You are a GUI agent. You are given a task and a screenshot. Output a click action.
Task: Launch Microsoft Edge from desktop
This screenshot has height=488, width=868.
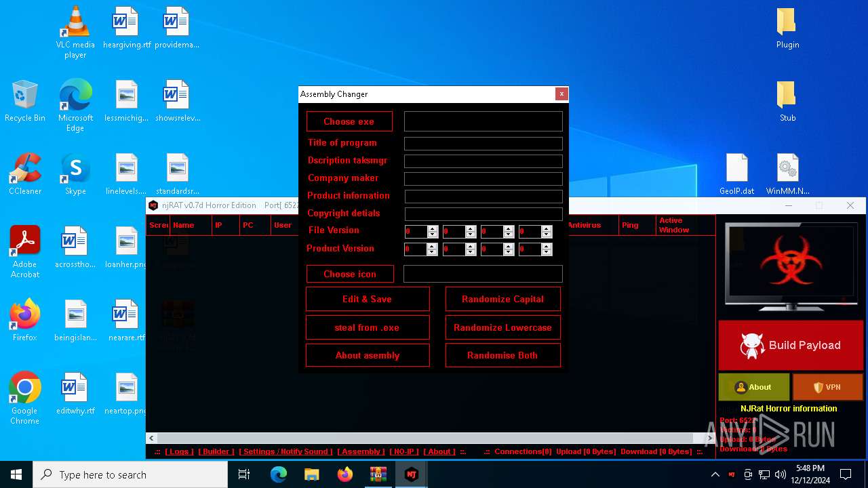click(75, 106)
